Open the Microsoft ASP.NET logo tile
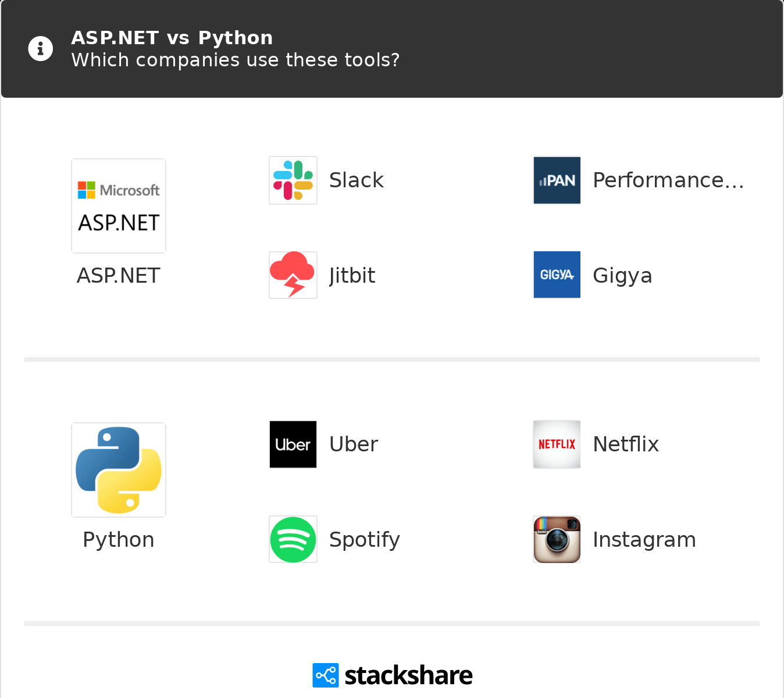This screenshot has width=784, height=698. (x=119, y=206)
